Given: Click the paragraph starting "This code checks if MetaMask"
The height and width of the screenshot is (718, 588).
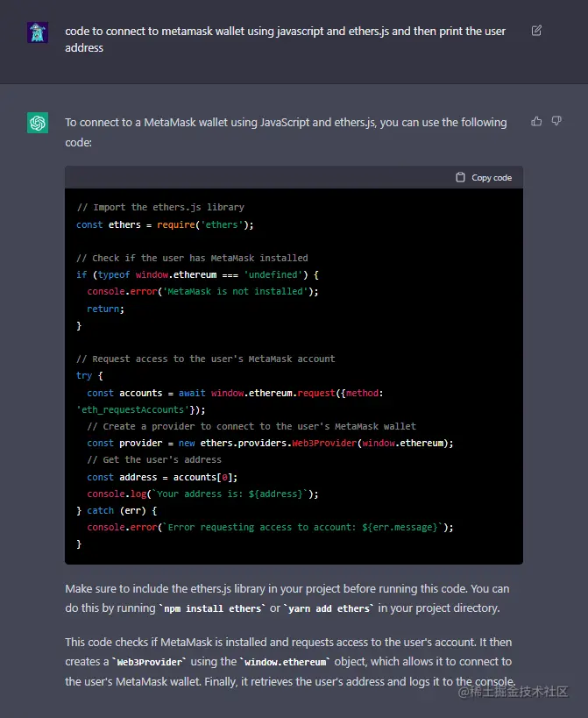Looking at the screenshot, I should point(290,662).
